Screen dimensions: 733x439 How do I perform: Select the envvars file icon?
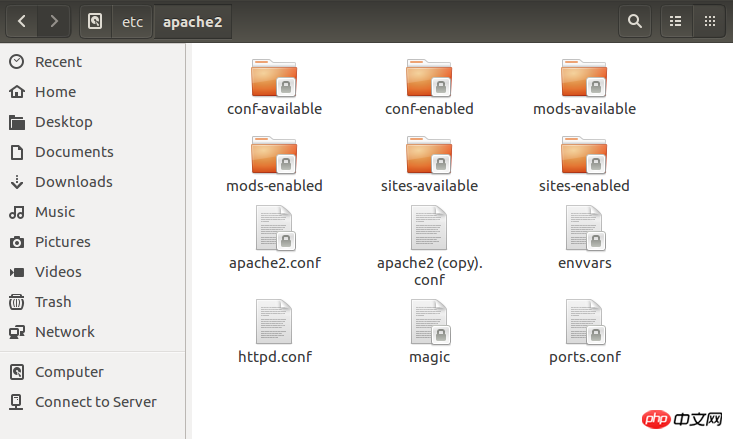pos(585,228)
